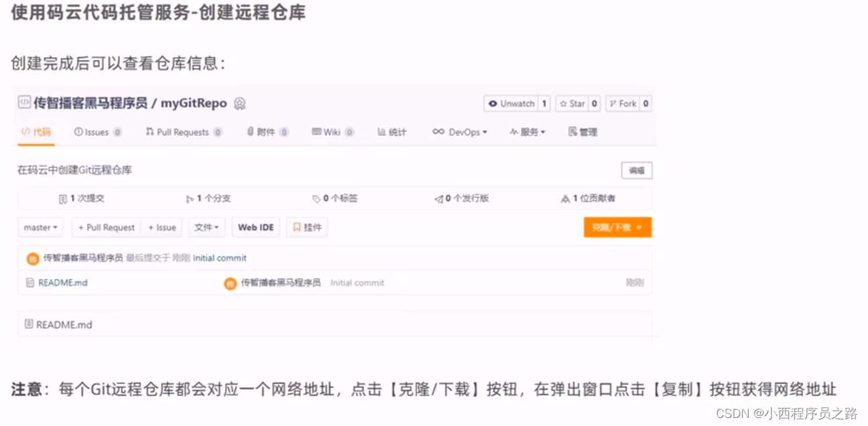Expand the 服务 dropdown menu
Image resolution: width=868 pixels, height=426 pixels.
tap(527, 132)
